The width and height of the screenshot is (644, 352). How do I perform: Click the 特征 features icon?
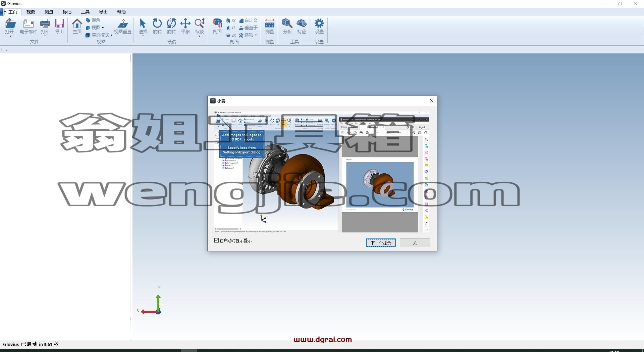coord(302,24)
